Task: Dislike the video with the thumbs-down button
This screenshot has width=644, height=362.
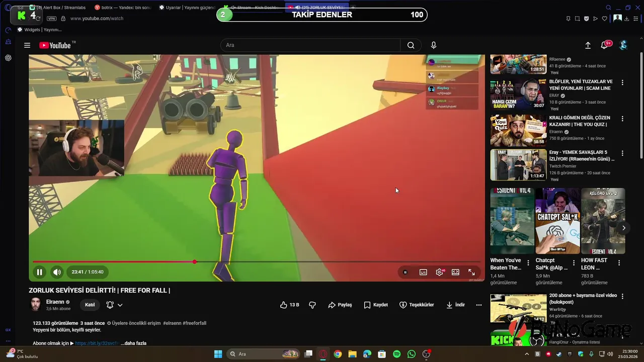Action: pos(312,305)
